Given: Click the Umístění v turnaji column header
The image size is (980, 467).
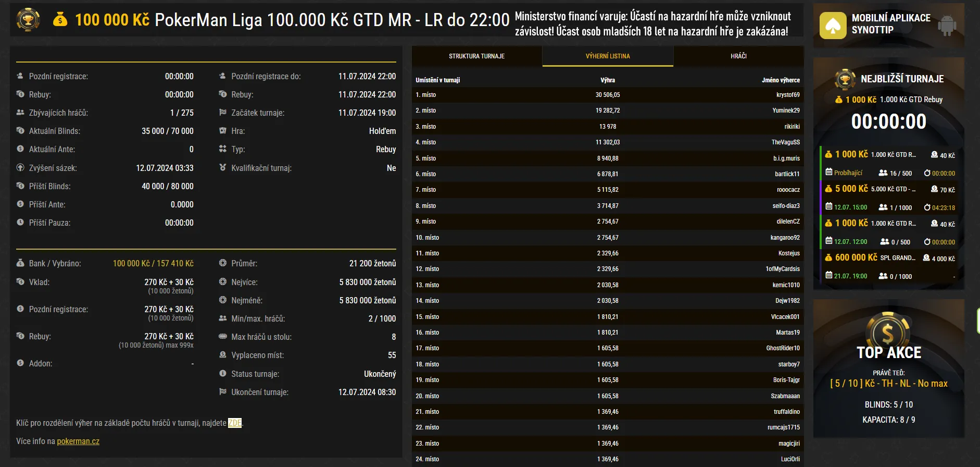Looking at the screenshot, I should (x=438, y=80).
